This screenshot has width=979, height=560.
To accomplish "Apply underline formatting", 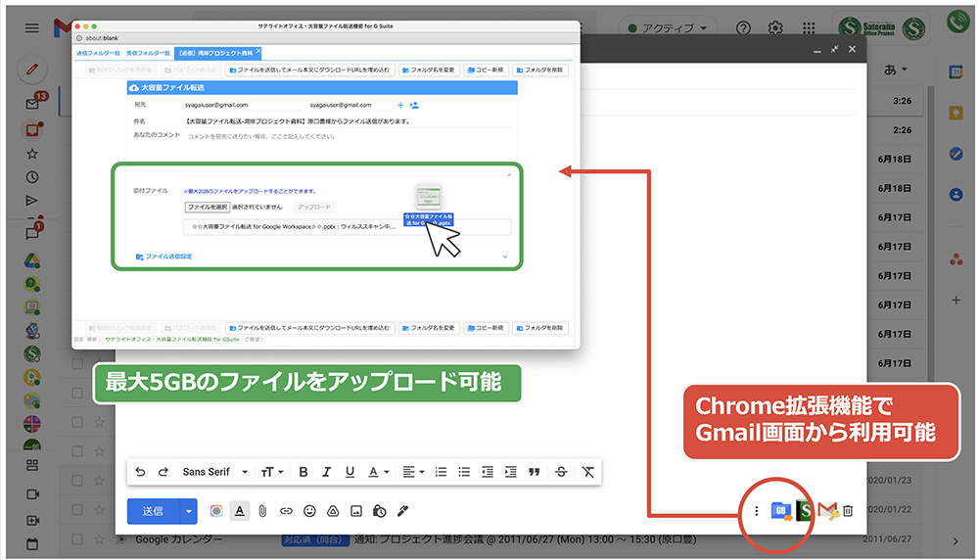I will [x=350, y=472].
